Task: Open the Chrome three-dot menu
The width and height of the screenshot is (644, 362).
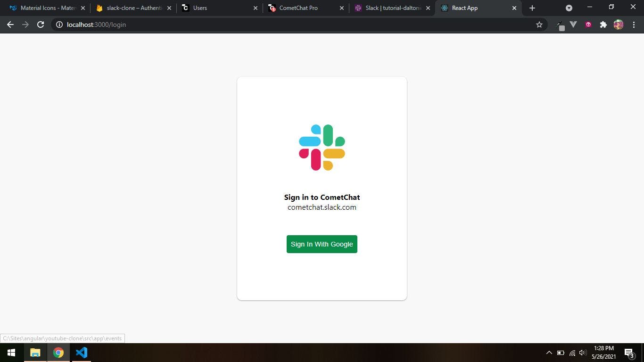Action: click(x=634, y=25)
